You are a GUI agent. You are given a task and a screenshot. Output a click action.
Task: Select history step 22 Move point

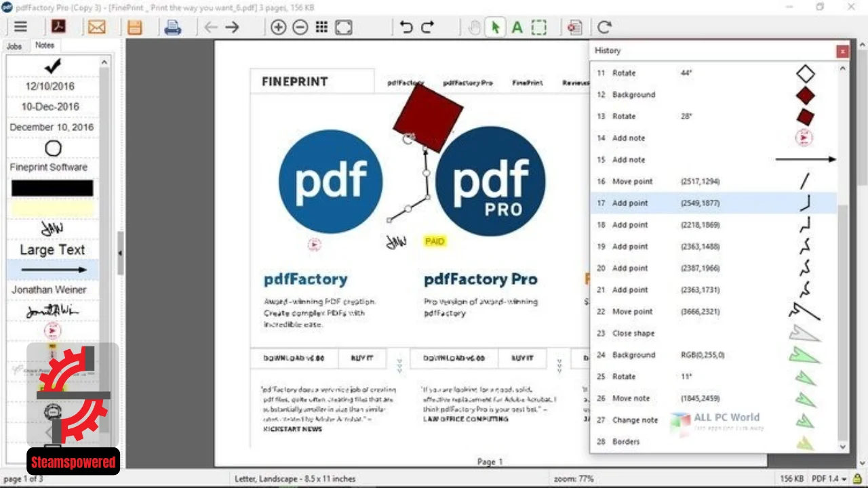(x=713, y=311)
